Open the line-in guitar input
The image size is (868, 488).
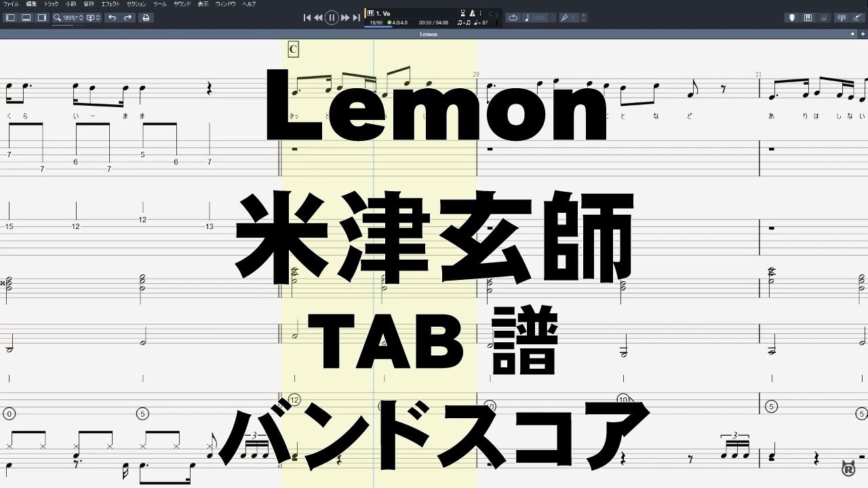pyautogui.click(x=859, y=18)
